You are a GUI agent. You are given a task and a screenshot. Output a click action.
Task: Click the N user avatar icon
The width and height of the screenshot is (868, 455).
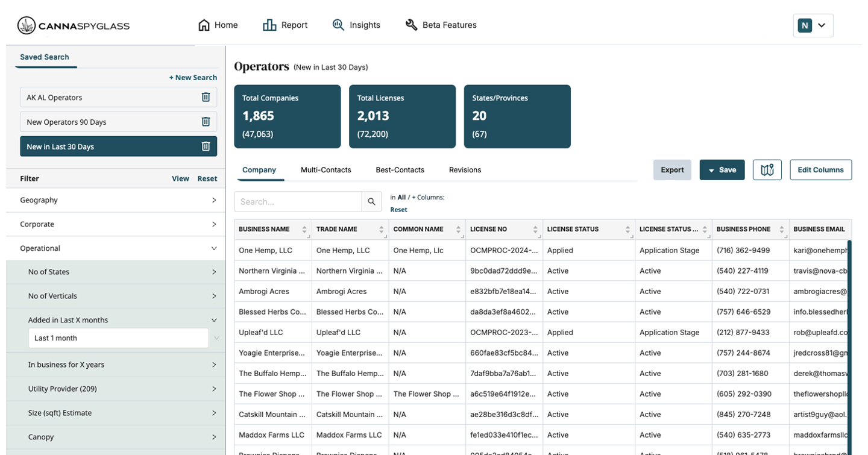point(805,25)
